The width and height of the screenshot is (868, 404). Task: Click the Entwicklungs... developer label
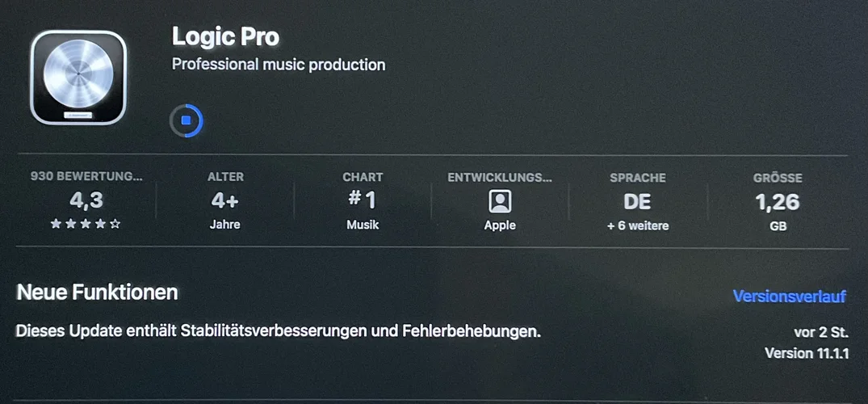[500, 177]
